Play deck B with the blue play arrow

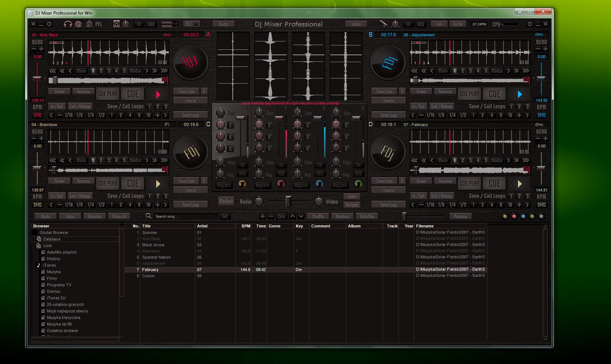pos(519,94)
